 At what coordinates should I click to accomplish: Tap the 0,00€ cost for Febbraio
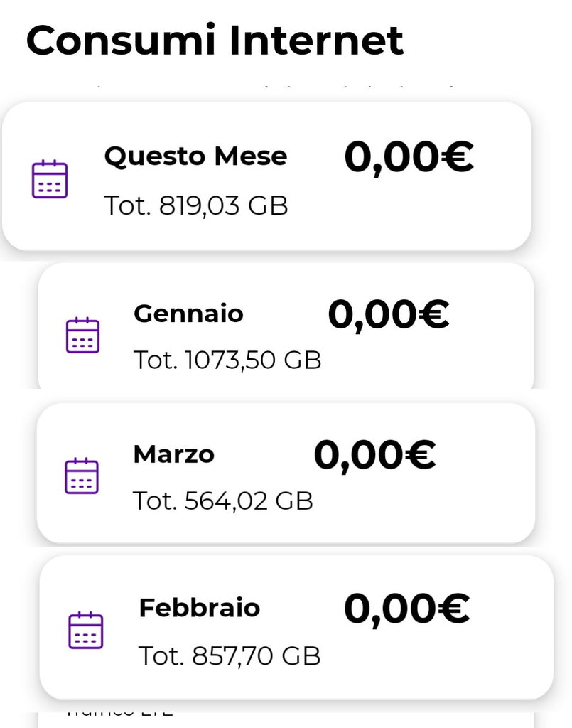406,609
